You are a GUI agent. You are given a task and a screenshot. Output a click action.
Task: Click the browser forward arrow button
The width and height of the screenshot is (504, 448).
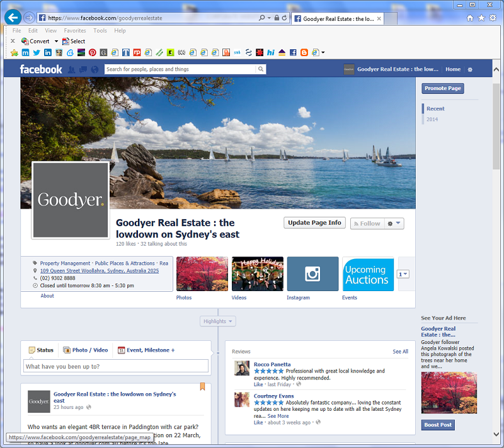point(29,18)
